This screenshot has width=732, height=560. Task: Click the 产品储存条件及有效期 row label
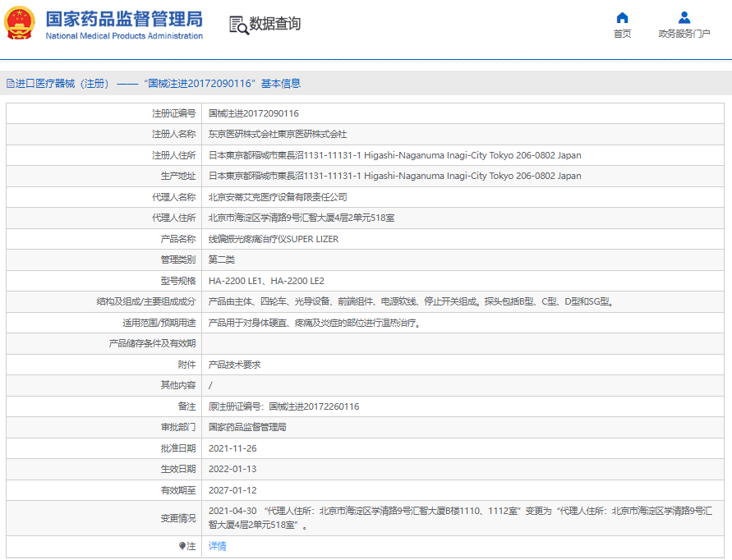(152, 343)
